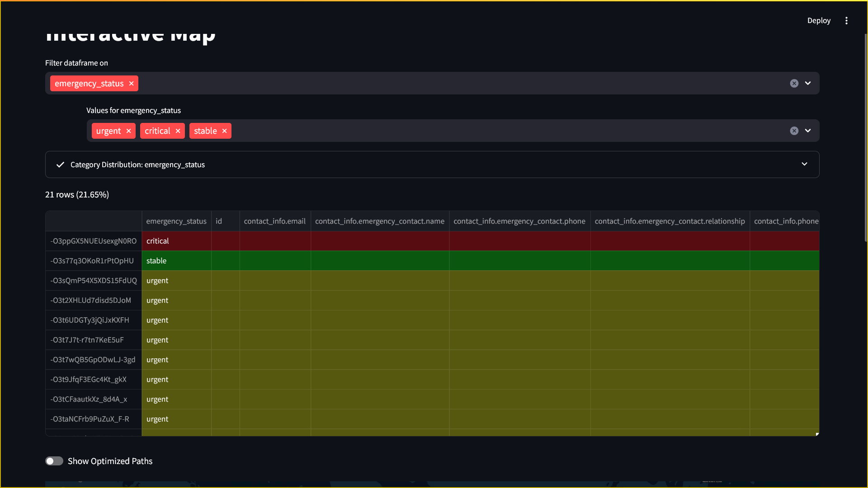Sort by emergency_status column header
This screenshot has width=868, height=488.
tap(176, 221)
